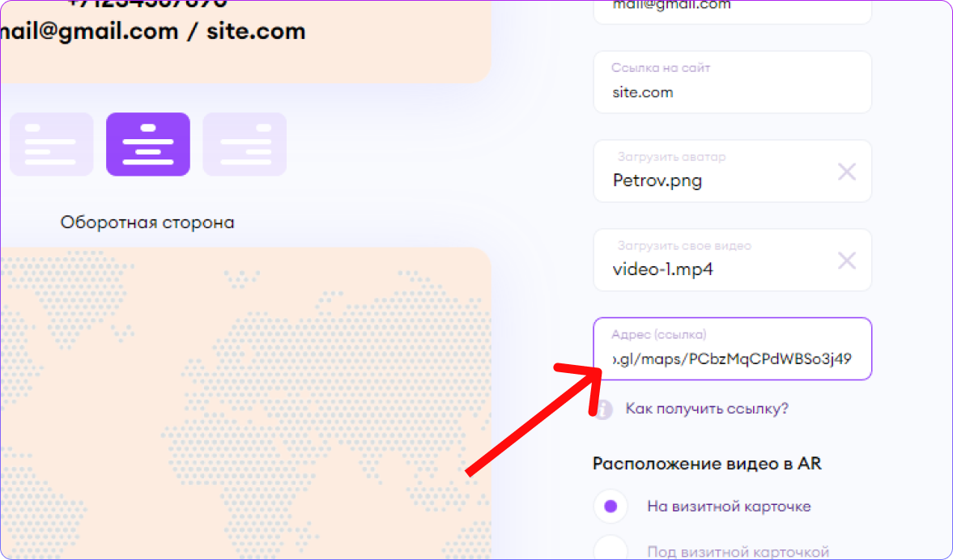The height and width of the screenshot is (560, 953).
Task: Click the Расположение видео в AR heading
Action: coord(707,464)
